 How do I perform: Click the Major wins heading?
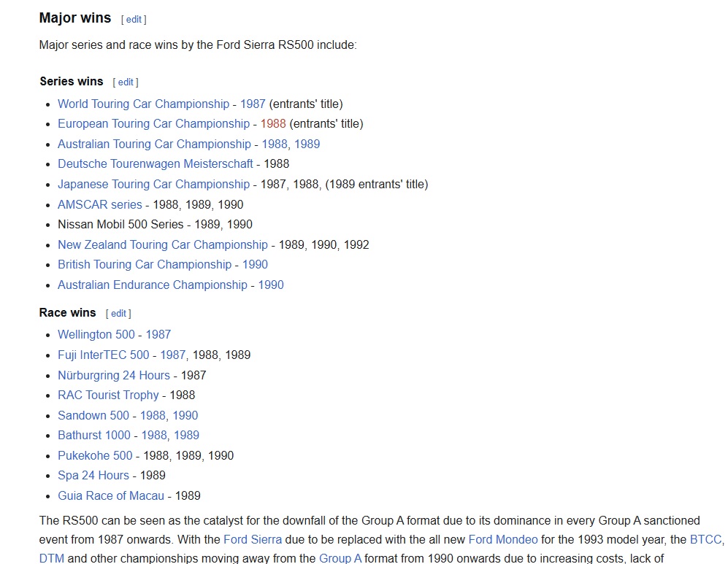click(x=75, y=18)
